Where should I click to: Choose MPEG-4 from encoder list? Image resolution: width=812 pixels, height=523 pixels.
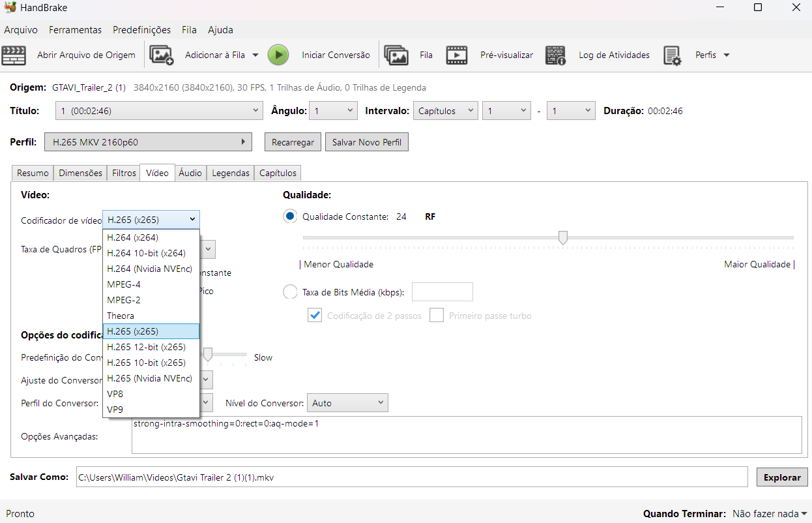[x=151, y=284]
